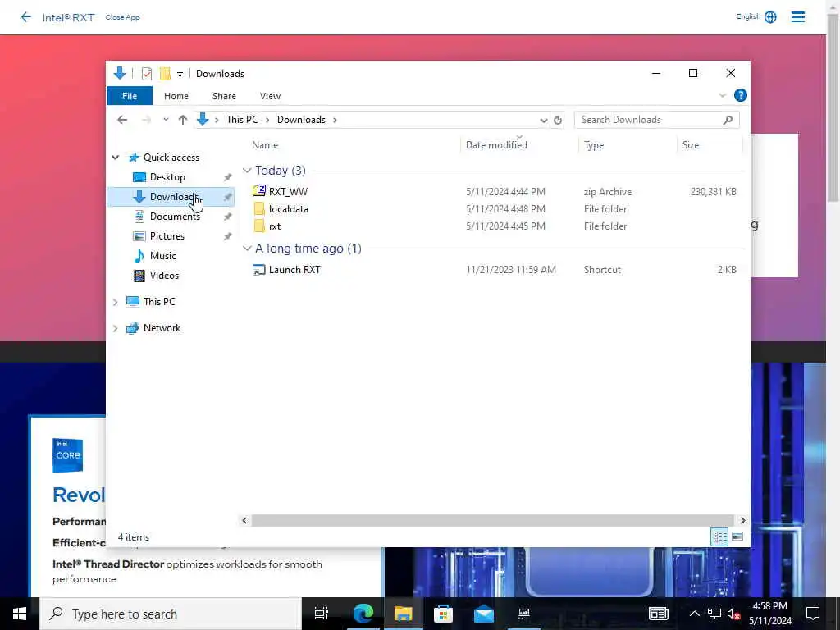
Task: Open the notification center icon
Action: click(813, 614)
